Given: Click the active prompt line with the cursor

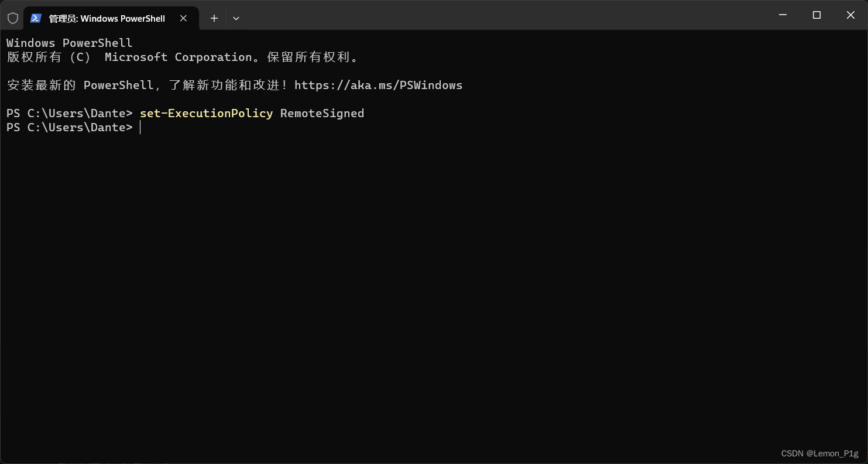Looking at the screenshot, I should coord(73,127).
